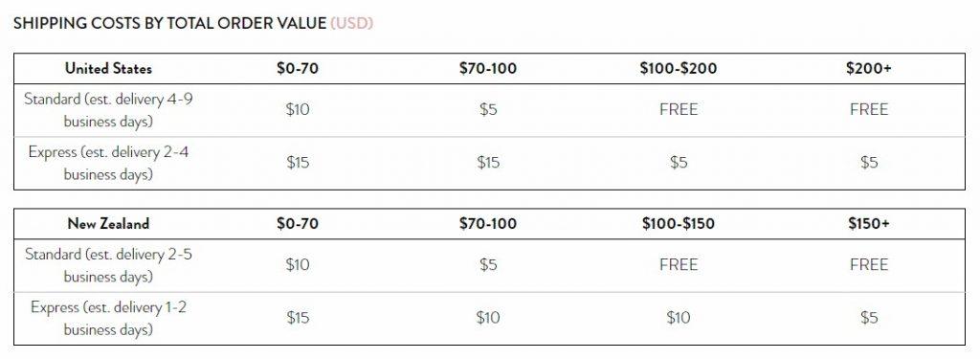
Task: Click the $100-$150 column header
Action: tap(679, 223)
